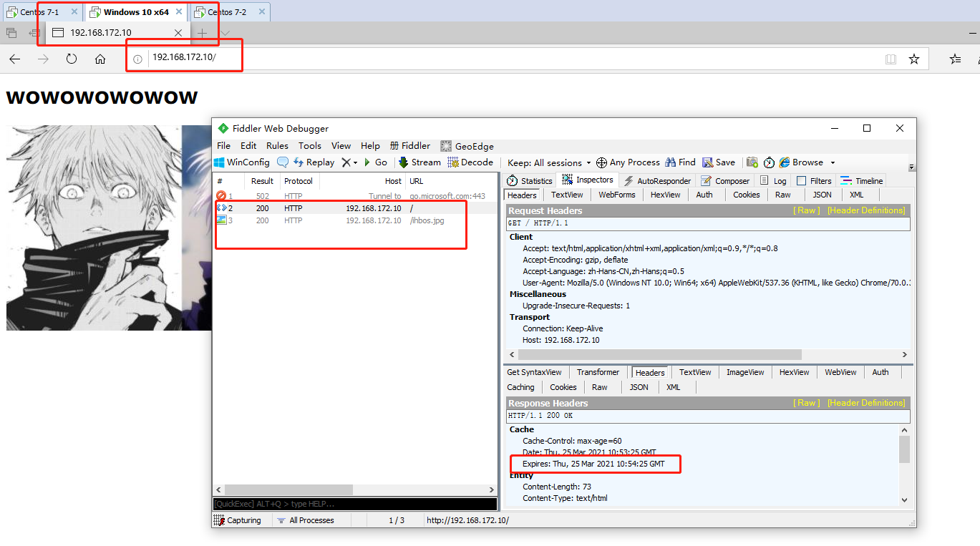This screenshot has height=546, width=980.
Task: Click site info icon in address bar
Action: [137, 59]
